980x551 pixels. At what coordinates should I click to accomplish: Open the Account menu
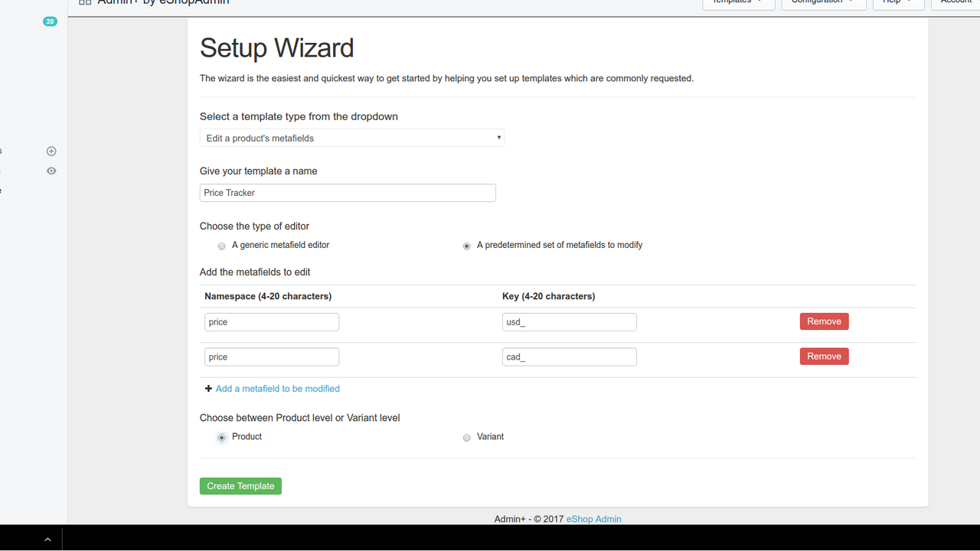(x=955, y=3)
